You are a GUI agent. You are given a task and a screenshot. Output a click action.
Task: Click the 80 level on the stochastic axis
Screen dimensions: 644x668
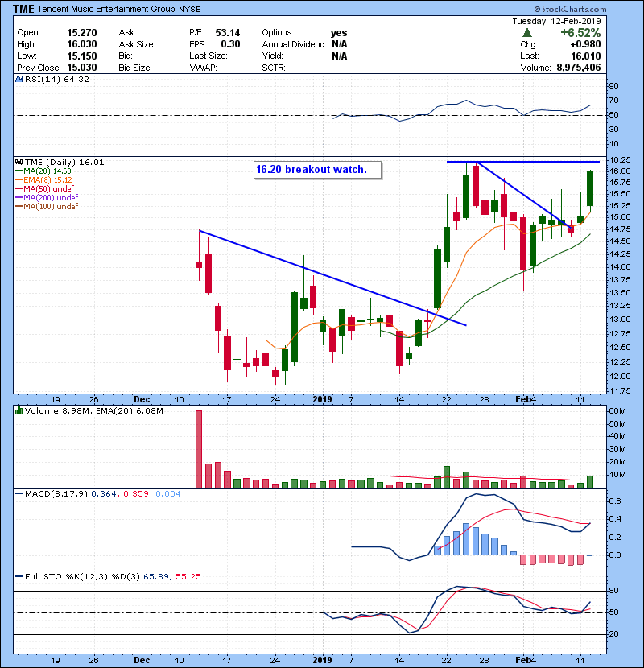(x=613, y=591)
